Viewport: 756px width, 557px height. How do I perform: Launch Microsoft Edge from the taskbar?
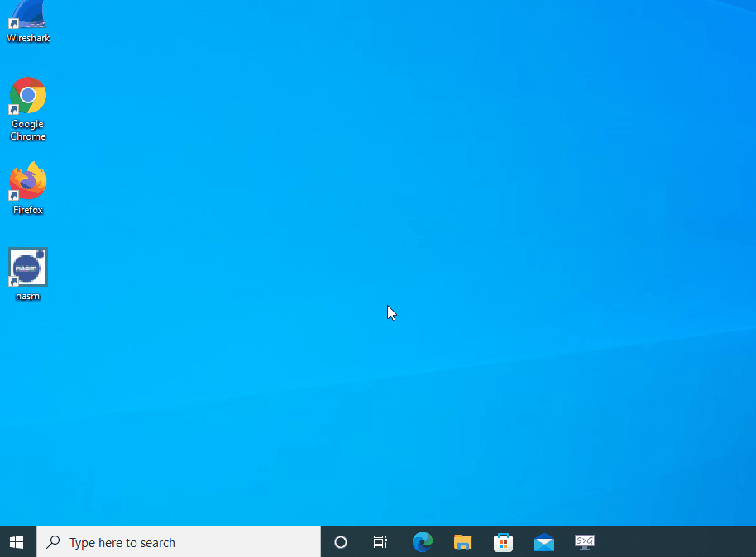click(x=422, y=542)
